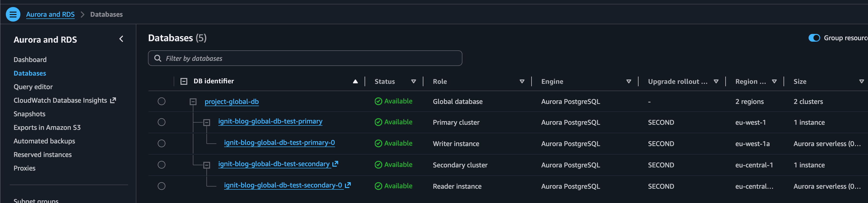Open Query editor from the sidebar
The width and height of the screenshot is (868, 203).
33,87
